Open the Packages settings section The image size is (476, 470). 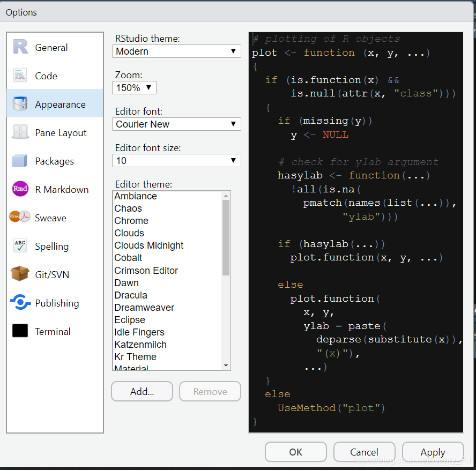click(x=55, y=161)
